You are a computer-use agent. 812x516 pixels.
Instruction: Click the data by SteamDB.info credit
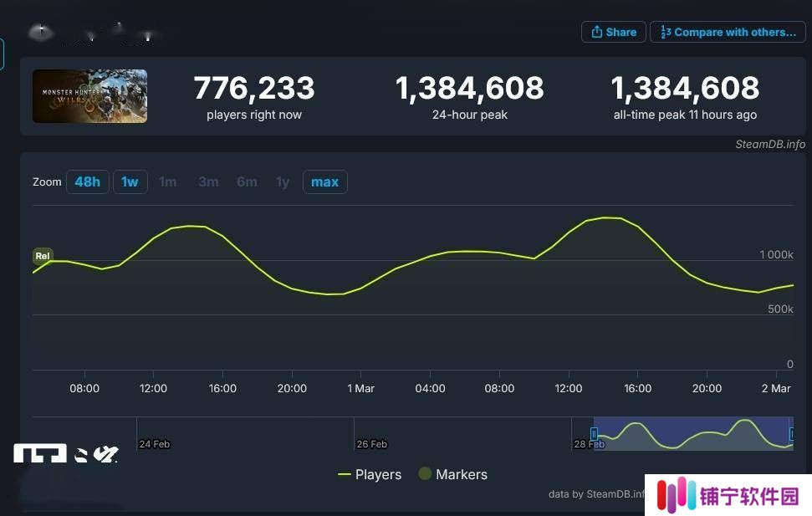coord(596,494)
